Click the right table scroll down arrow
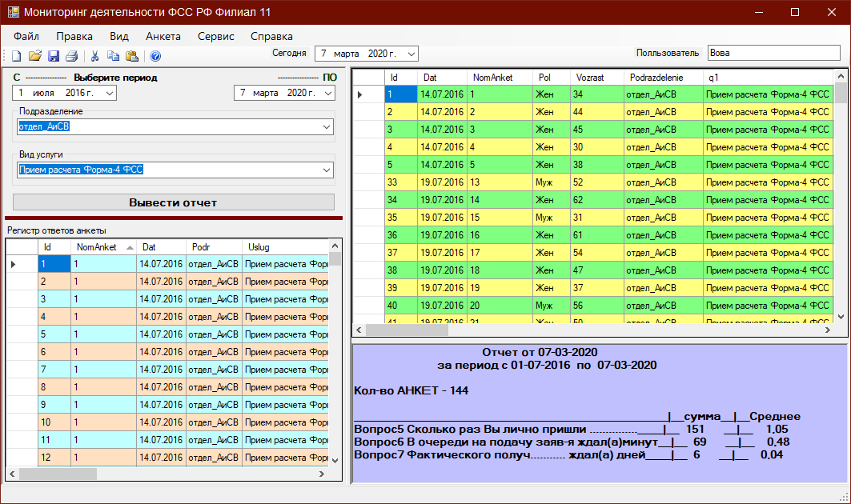The image size is (851, 504). 840,317
